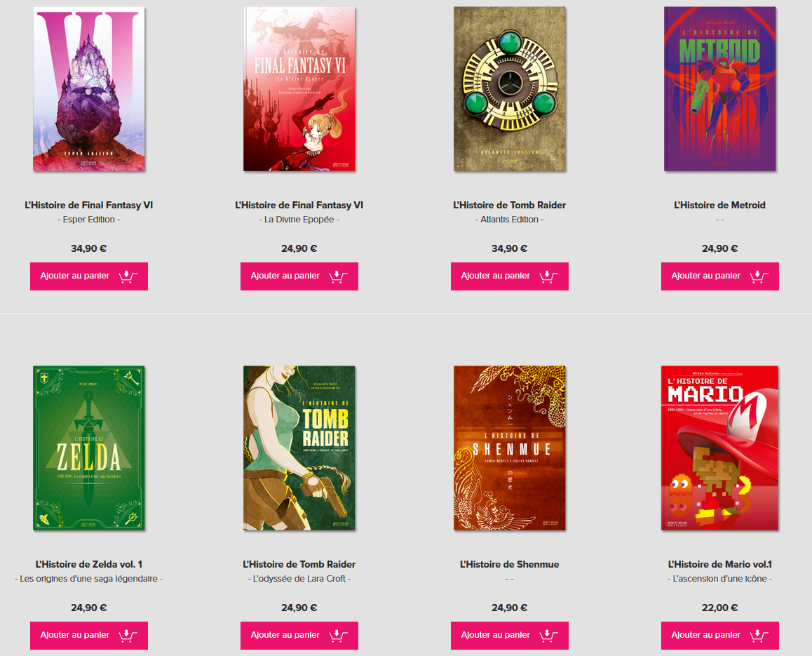The image size is (812, 656).
Task: Click cart icon for Tomb Raider Atlantis Edition
Action: click(548, 276)
